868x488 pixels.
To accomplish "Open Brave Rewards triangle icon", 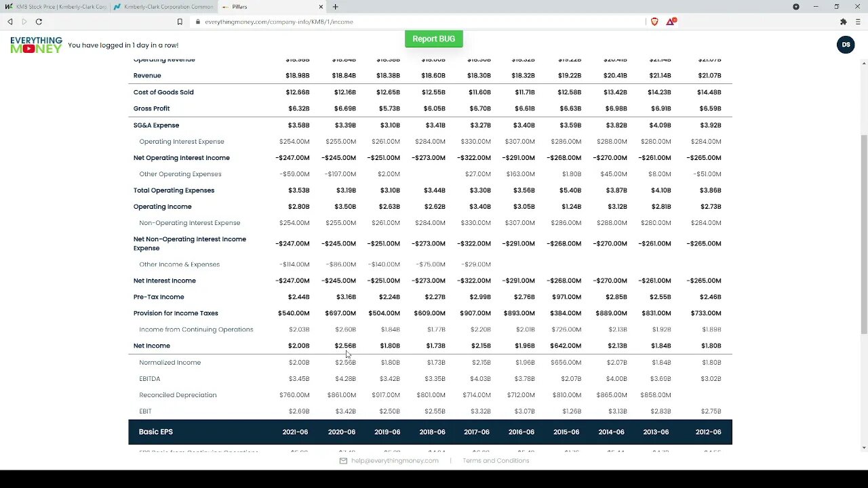I will pyautogui.click(x=670, y=22).
